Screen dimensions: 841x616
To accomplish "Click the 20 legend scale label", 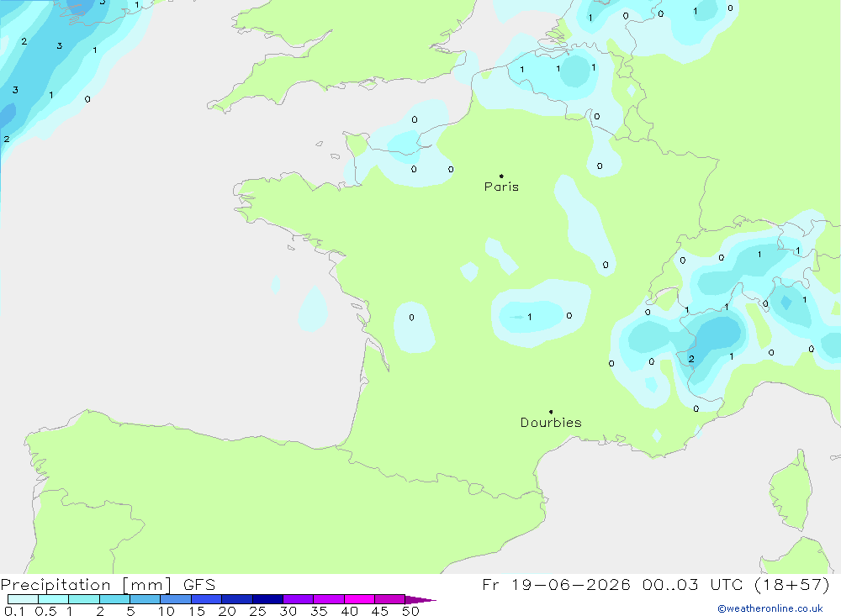I will [x=227, y=611].
